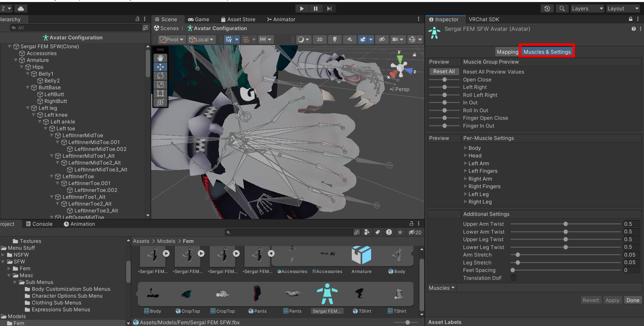Viewport: 644px width, 326px height.
Task: Select the Rect tool in scene toolbar
Action: pyautogui.click(x=160, y=93)
